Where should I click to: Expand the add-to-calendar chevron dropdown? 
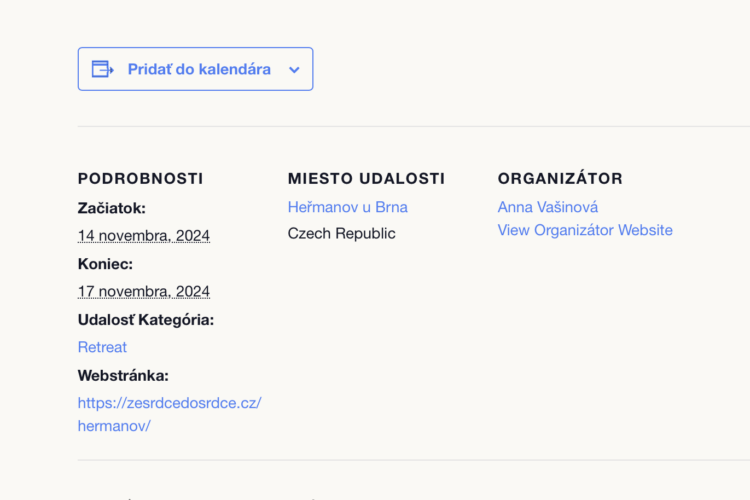pyautogui.click(x=294, y=70)
